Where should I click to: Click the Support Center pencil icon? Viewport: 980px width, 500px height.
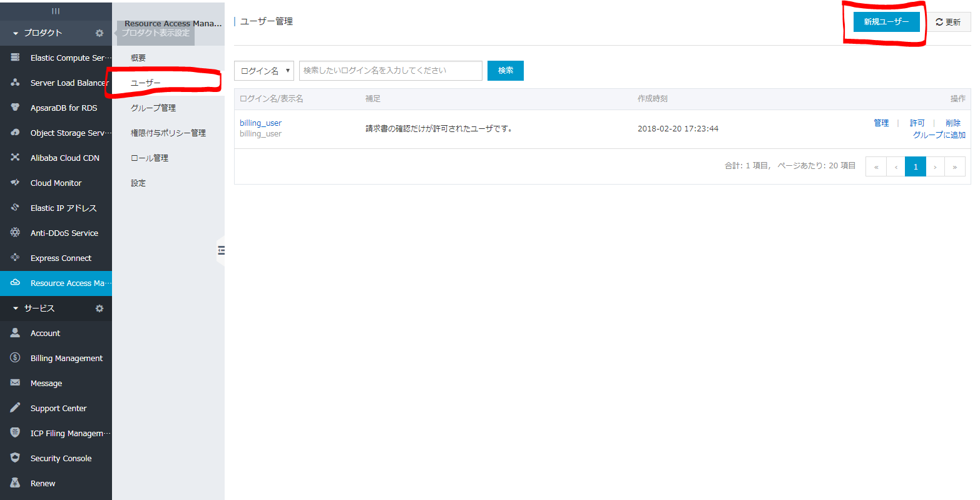[x=15, y=408]
